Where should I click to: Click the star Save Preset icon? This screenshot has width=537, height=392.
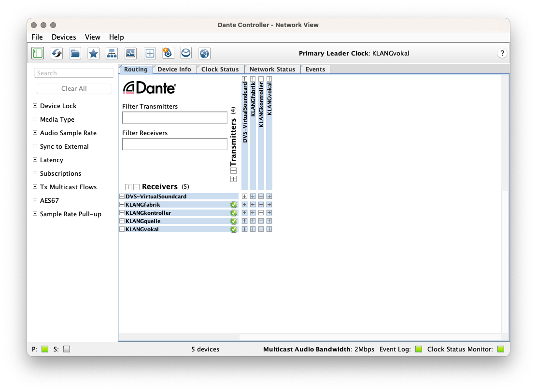(94, 53)
